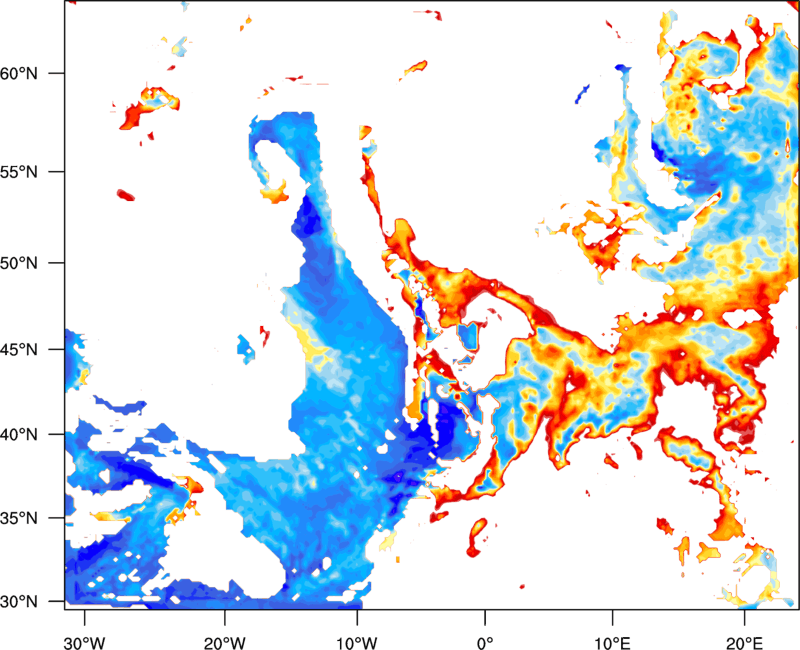Click the 60°N latitude label
800x650 pixels.
pyautogui.click(x=19, y=73)
